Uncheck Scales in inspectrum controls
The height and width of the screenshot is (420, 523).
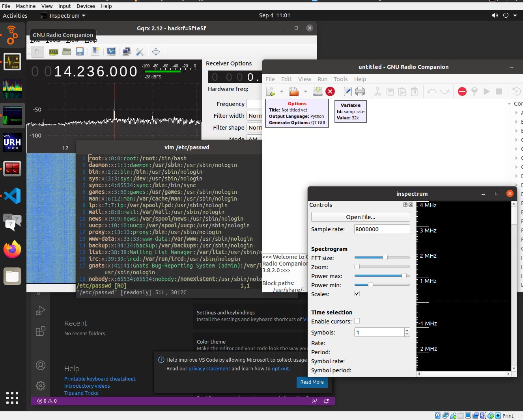(x=357, y=294)
